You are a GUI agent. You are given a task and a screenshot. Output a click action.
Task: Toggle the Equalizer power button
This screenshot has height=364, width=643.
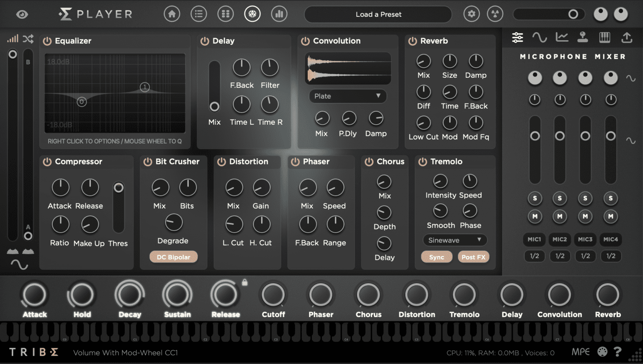(x=47, y=41)
